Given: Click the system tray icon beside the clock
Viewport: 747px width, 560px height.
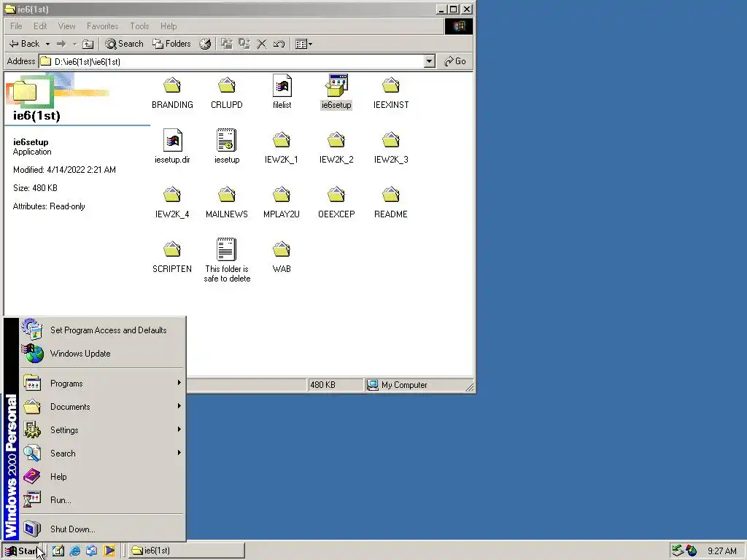Looking at the screenshot, I should click(x=692, y=551).
